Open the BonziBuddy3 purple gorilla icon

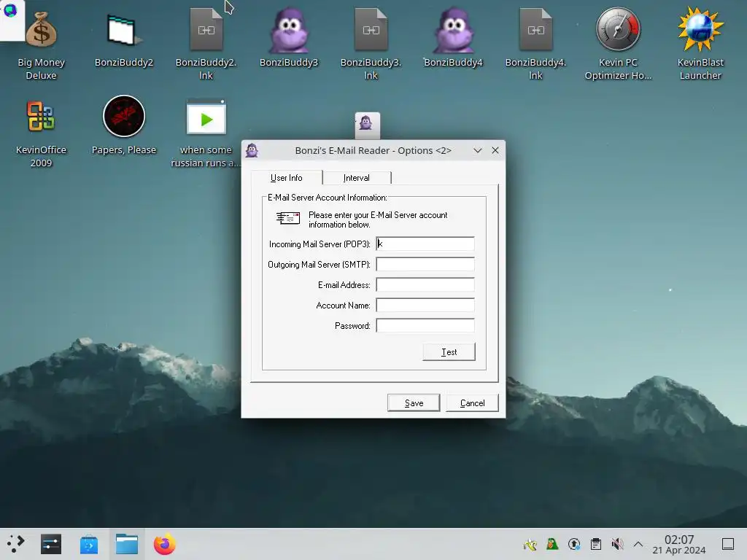[289, 31]
